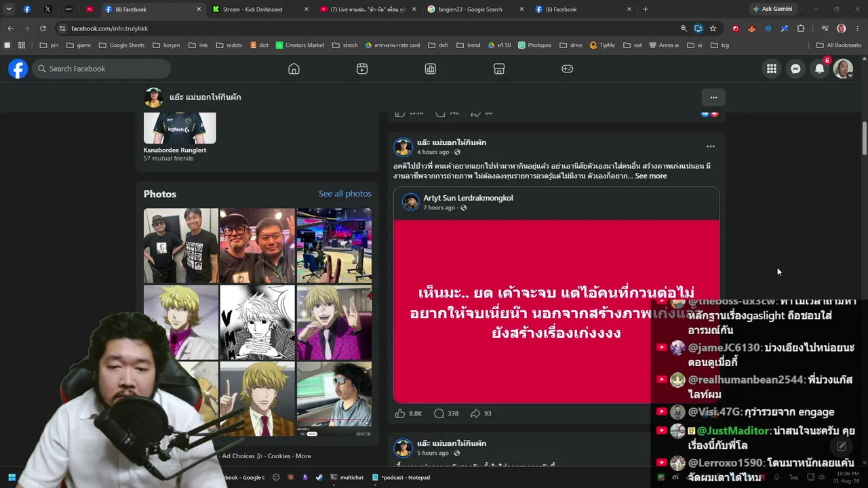The width and height of the screenshot is (868, 488).
Task: Open the Artyt Sun Lerdrakmongkol profile link
Action: point(468,198)
